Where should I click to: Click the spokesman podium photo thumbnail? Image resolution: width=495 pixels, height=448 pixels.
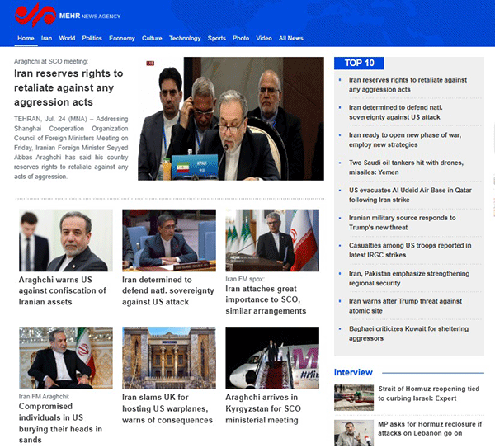(272, 240)
